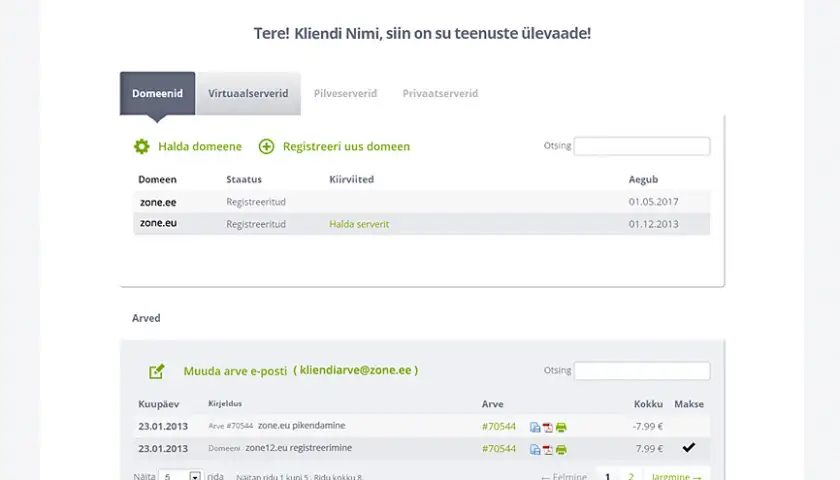Click expiry date 01.05.2017
Image resolution: width=840 pixels, height=480 pixels.
click(653, 202)
